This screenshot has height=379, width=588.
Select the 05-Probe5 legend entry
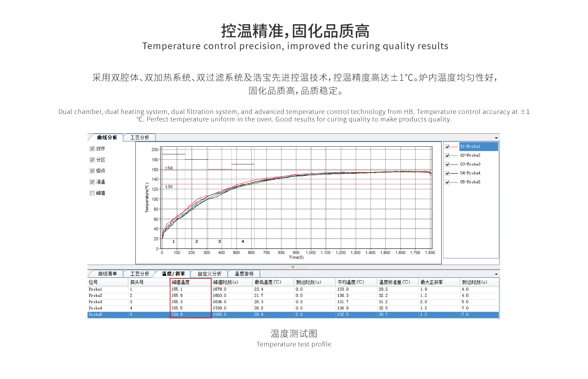click(470, 182)
